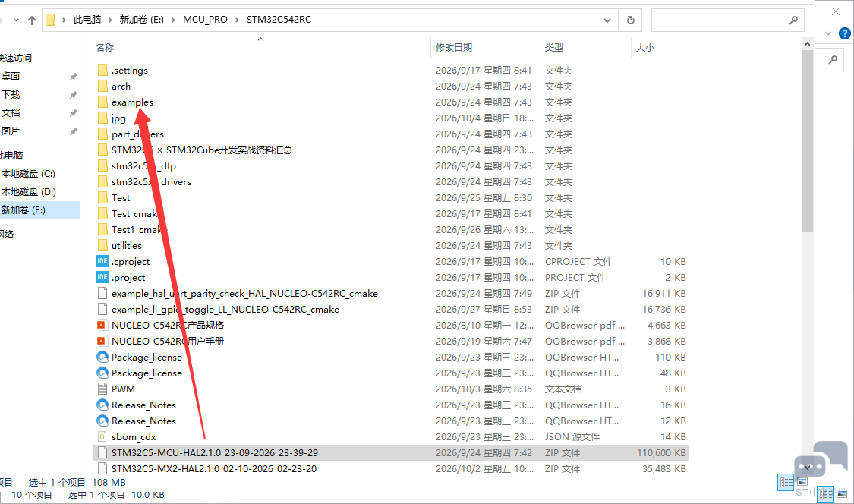
Task: Open 桌面 in the quick access sidebar
Action: point(11,76)
